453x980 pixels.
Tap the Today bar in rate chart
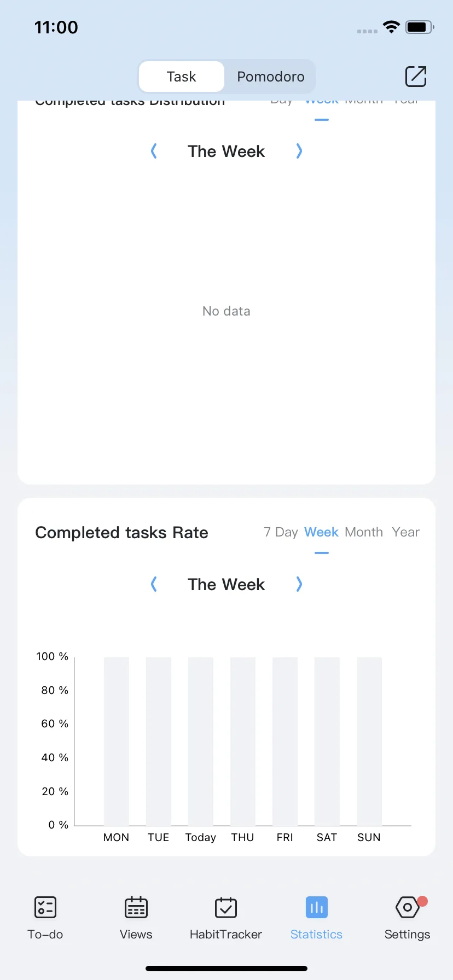pos(201,741)
